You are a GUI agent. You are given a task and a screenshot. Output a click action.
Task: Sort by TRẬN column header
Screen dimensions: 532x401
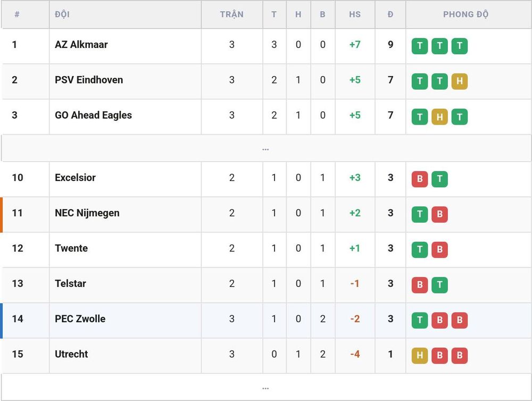pos(232,14)
